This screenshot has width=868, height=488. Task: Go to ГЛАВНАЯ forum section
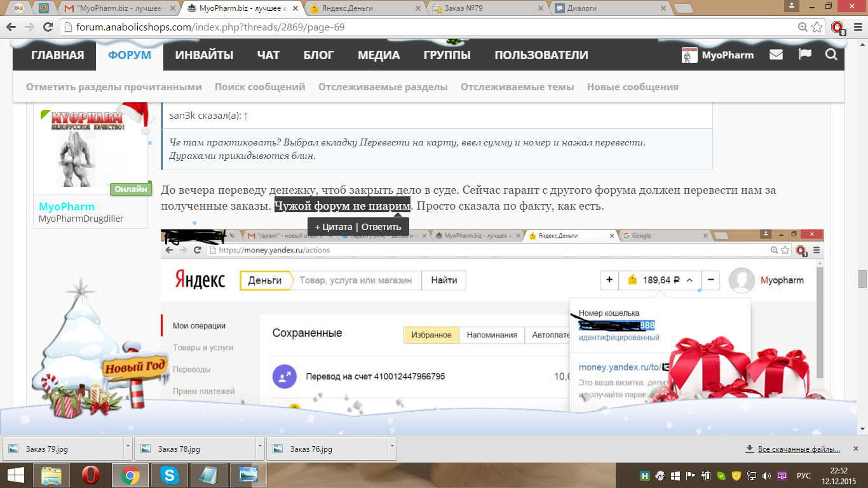point(58,55)
